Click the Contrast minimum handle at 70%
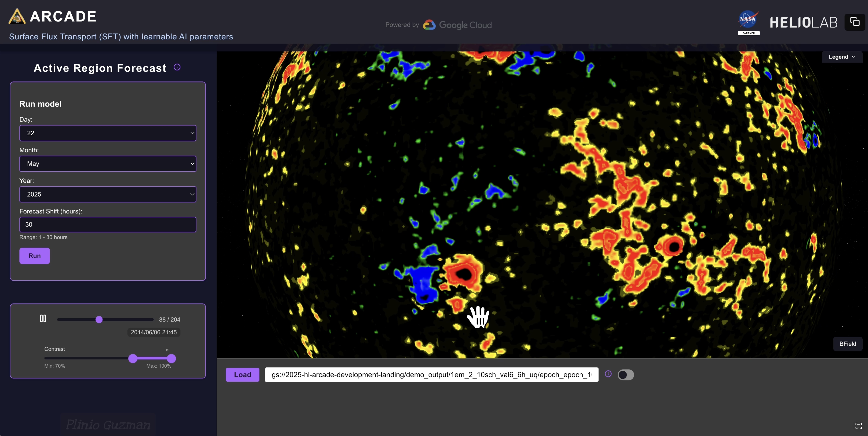This screenshot has width=868, height=436. pyautogui.click(x=133, y=359)
